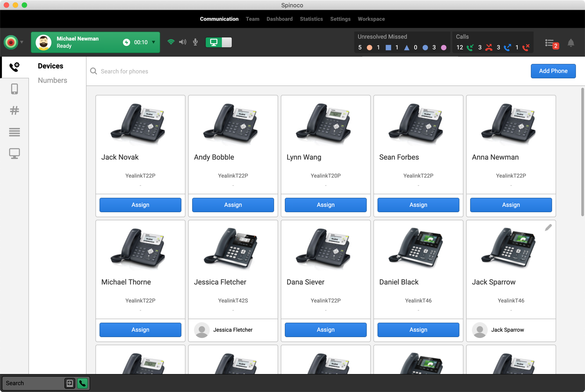Click the lightning bolt icon in the status panel

[126, 42]
